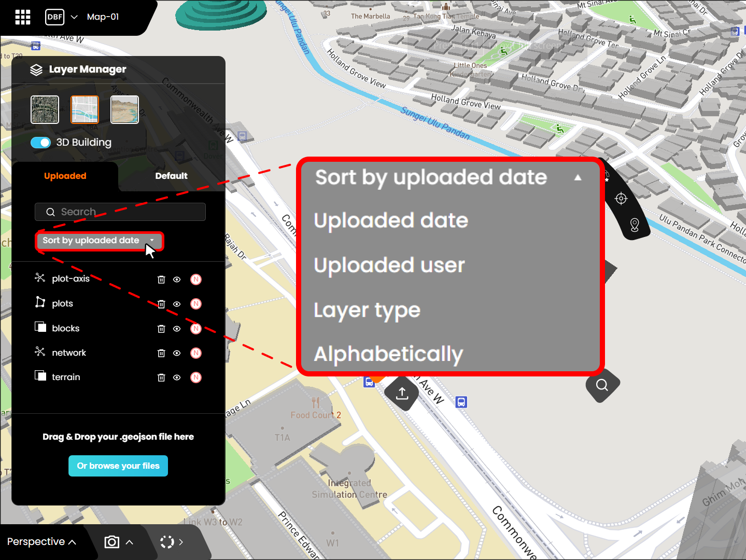Click the terrain layer type icon
This screenshot has width=746, height=560.
(40, 376)
